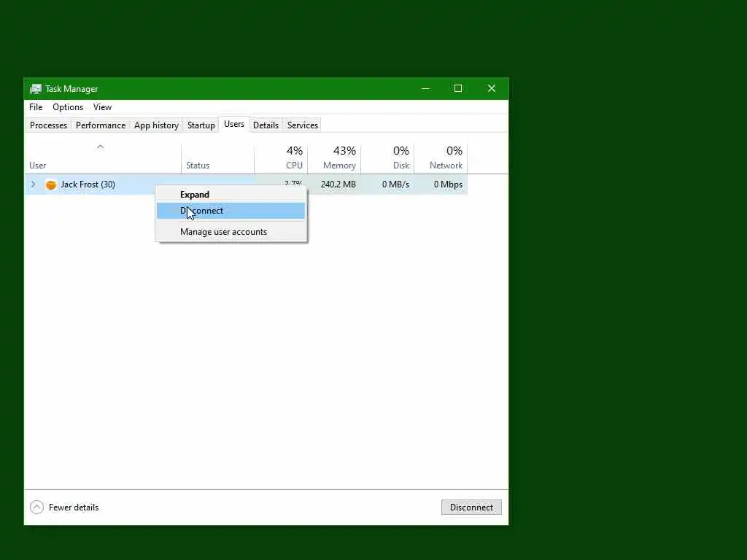Choose Disconnect in the context menu

click(231, 211)
